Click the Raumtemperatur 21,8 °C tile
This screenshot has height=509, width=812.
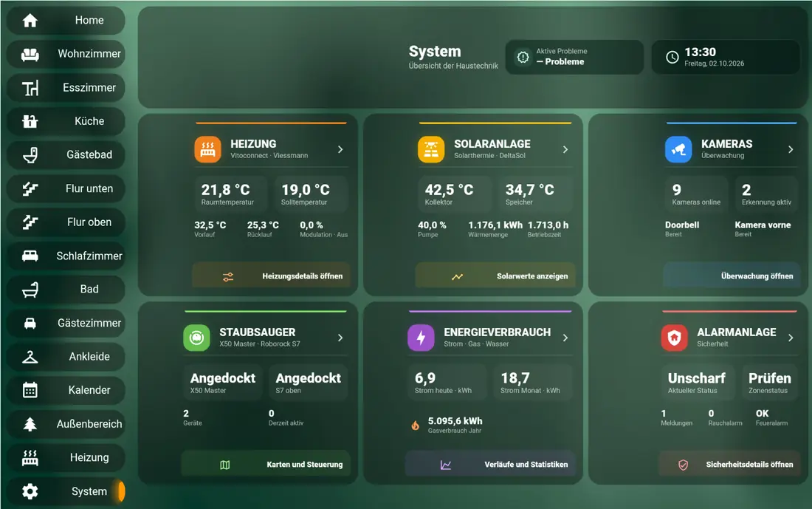(x=230, y=194)
